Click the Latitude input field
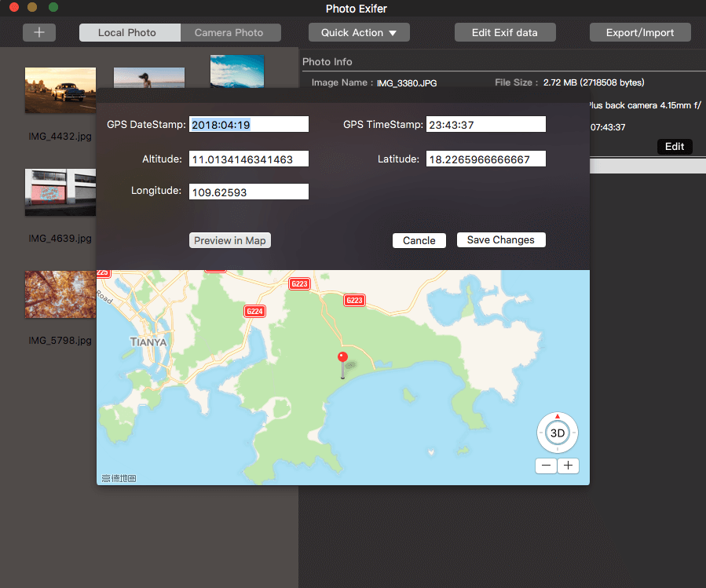The image size is (706, 588). (x=485, y=158)
